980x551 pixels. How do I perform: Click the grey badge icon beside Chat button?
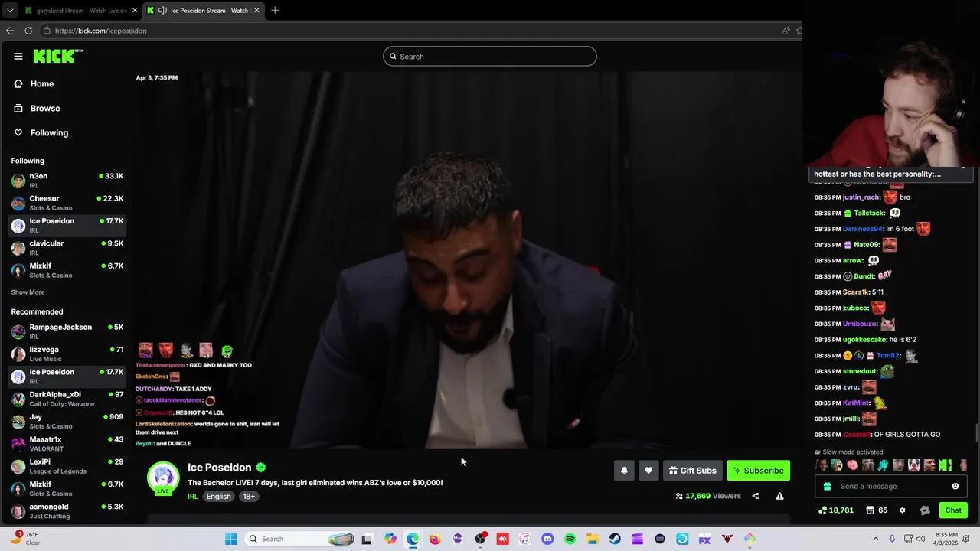point(924,510)
